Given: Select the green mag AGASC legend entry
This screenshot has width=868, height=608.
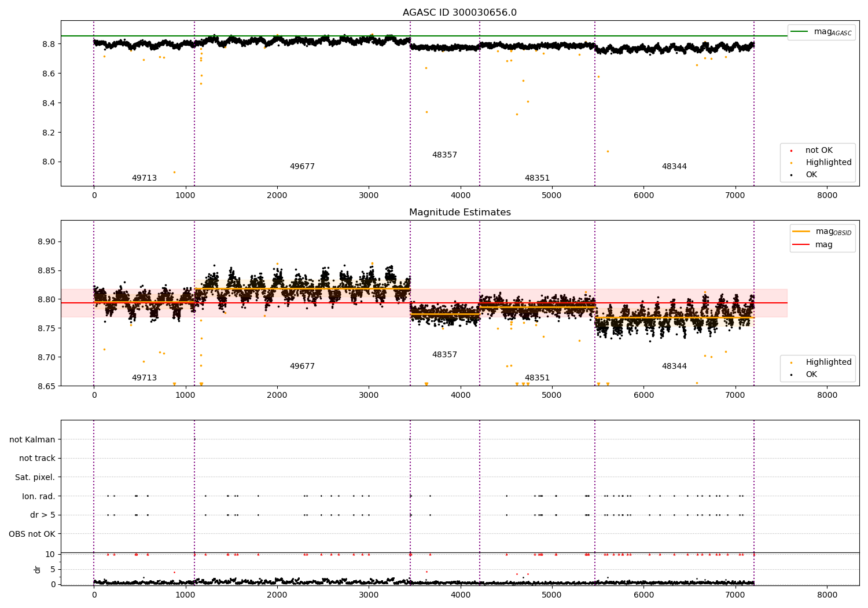Looking at the screenshot, I should pos(821,32).
